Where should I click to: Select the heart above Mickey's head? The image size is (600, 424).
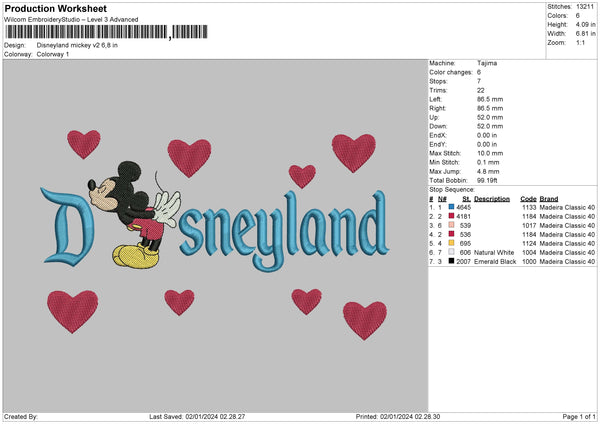coord(188,157)
